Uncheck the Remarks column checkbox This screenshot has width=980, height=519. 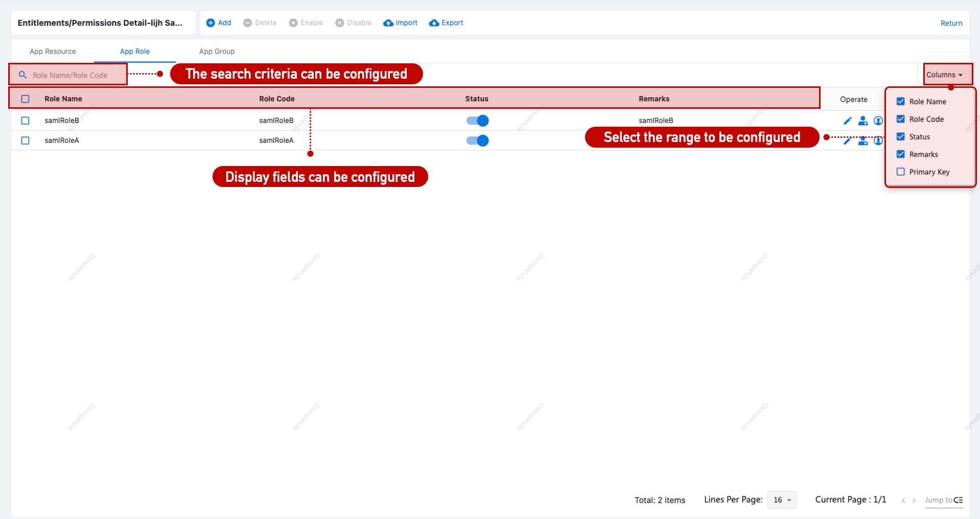[x=901, y=154]
